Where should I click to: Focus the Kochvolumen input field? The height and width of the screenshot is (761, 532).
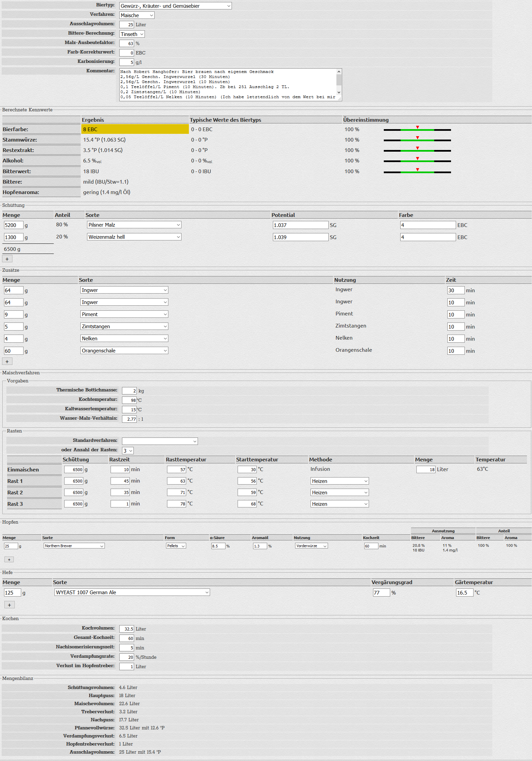point(127,629)
